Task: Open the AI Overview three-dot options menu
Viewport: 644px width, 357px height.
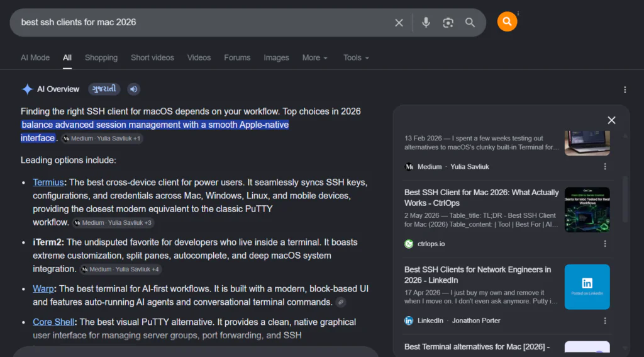Action: point(625,89)
